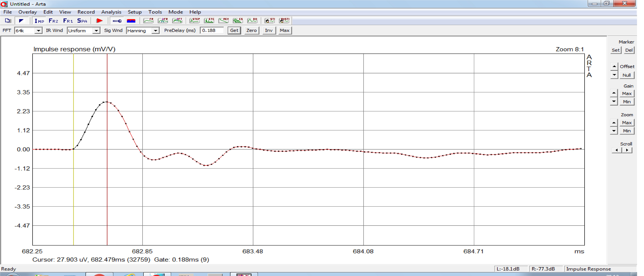Screen dimensions: 644x276
Task: Click the BD burst decay icon
Action: pyautogui.click(x=252, y=21)
